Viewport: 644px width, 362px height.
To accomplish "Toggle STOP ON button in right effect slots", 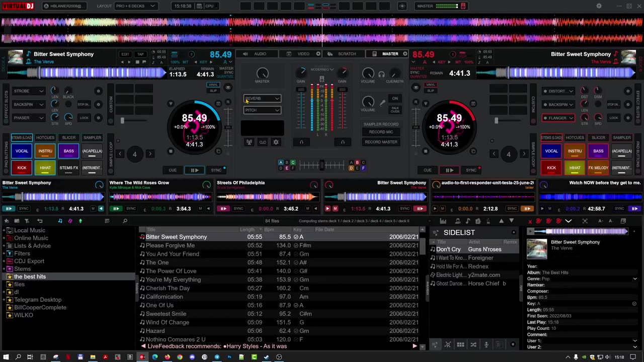I will (613, 105).
